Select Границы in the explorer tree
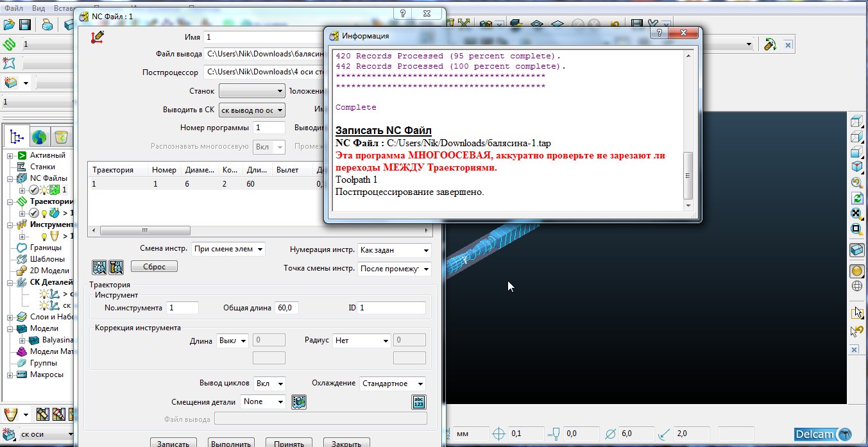 coord(46,248)
